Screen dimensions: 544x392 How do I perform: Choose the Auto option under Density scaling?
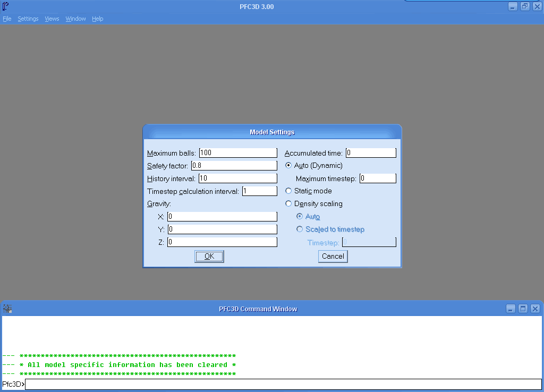coord(300,217)
